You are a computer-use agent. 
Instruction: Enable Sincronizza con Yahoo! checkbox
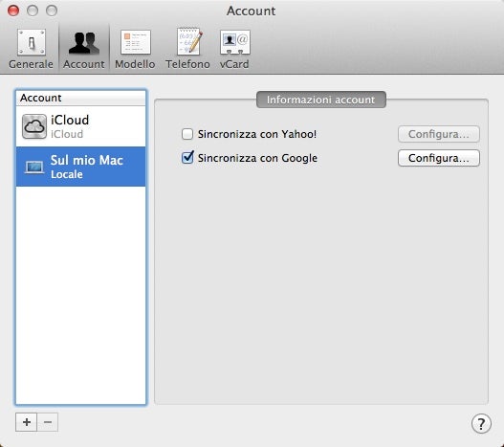pos(187,134)
